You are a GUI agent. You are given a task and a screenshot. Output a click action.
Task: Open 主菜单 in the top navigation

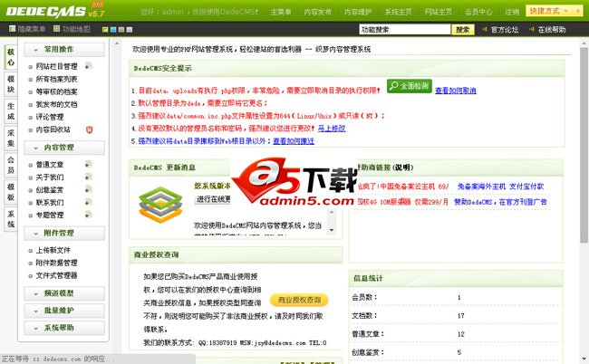pyautogui.click(x=281, y=12)
